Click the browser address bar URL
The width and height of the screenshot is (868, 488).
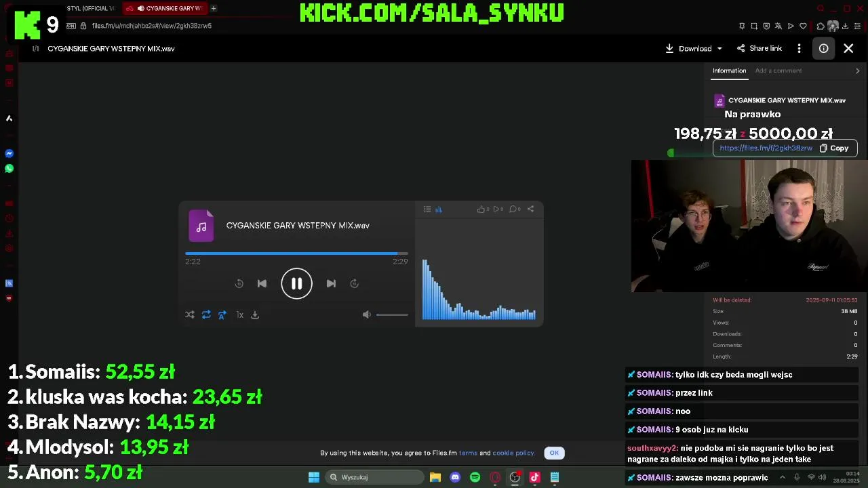point(152,26)
